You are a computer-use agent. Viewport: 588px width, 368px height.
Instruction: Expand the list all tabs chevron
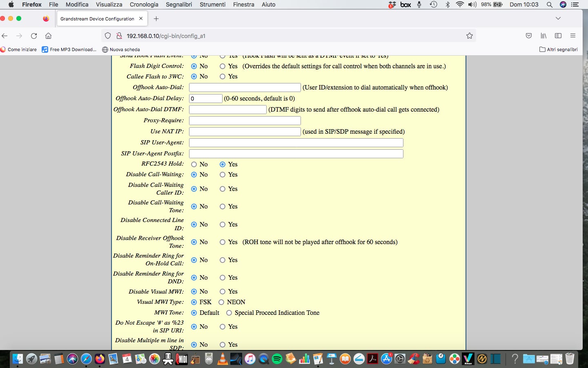click(x=558, y=18)
